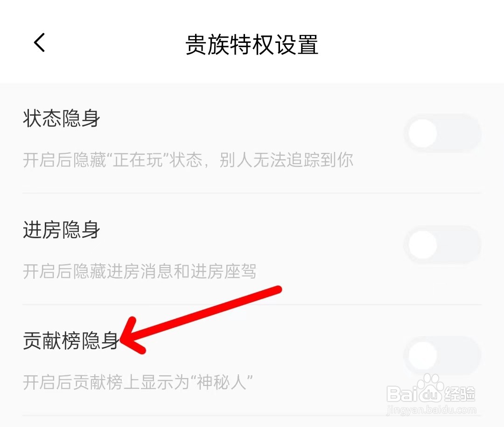Turn on the 进房隐身 switch
This screenshot has height=427, width=504.
(x=442, y=245)
